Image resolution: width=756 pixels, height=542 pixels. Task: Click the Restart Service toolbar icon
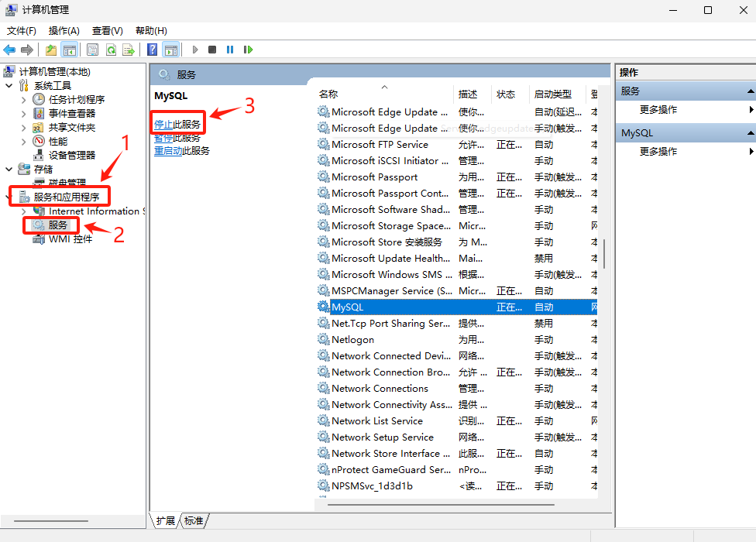248,50
